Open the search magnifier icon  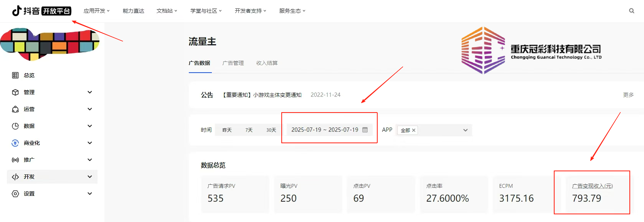[631, 11]
